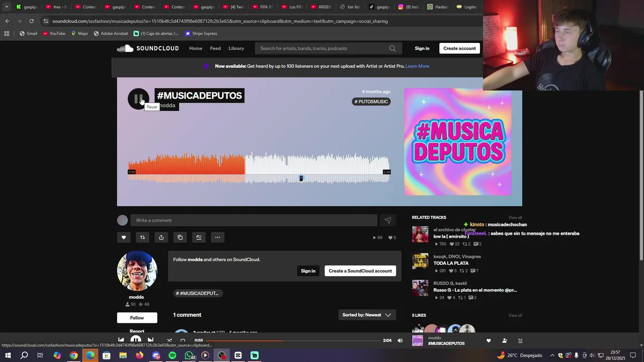Open the Sorted by: Newest dropdown
644x362 pixels.
(x=367, y=315)
